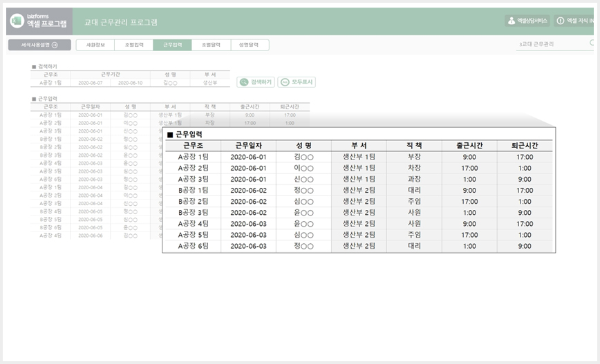The height and width of the screenshot is (364, 600).
Task: Select the 2020-06-05 date beside B공장 5팀
Action: pyautogui.click(x=91, y=220)
